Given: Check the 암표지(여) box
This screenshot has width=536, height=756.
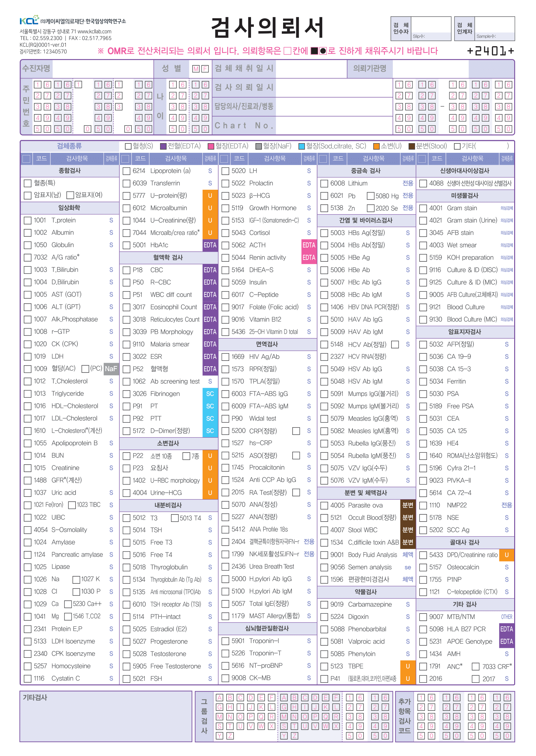Looking at the screenshot, I should click(x=70, y=196).
